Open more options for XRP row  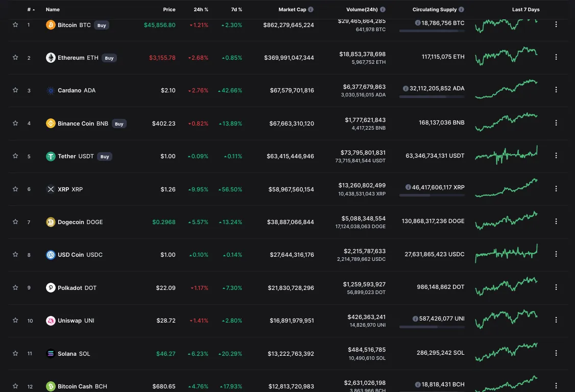click(x=556, y=188)
